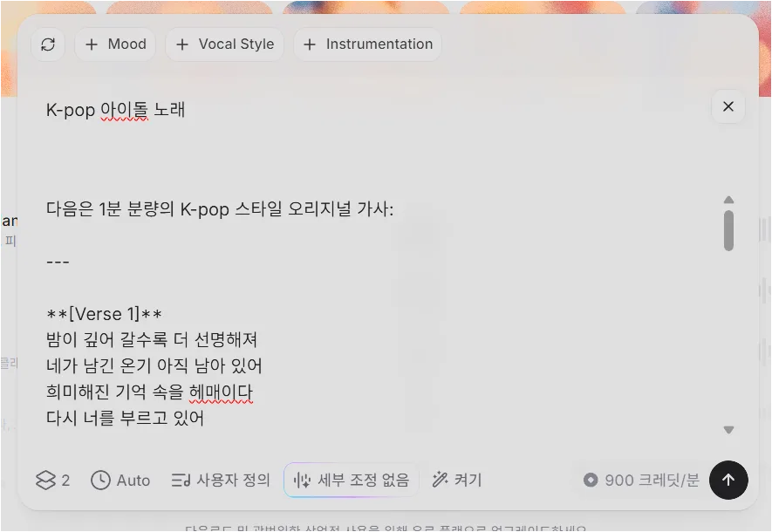Screen dimensions: 772x532
Task: Open the Auto duration dropdown
Action: pos(120,480)
